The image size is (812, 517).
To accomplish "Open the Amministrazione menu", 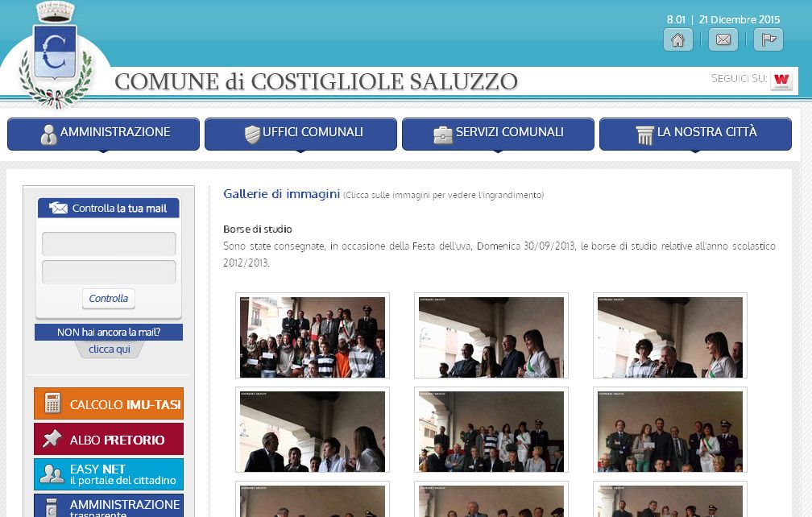I will coord(103,134).
